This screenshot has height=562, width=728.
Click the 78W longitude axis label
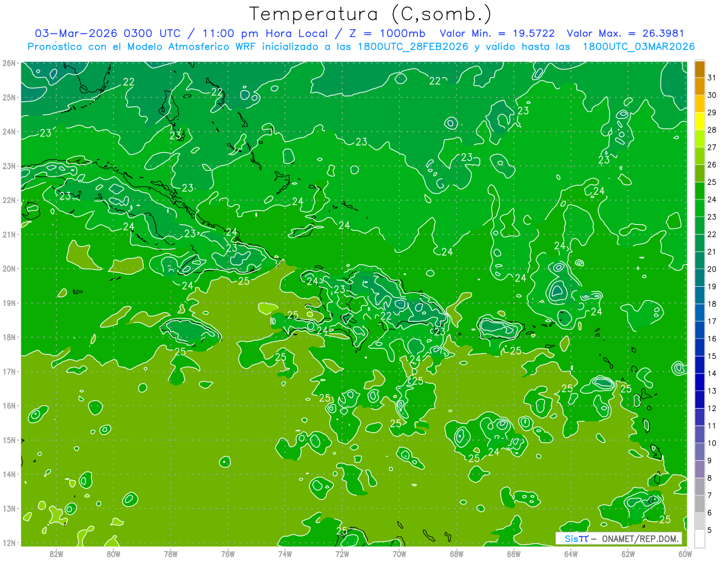click(170, 554)
